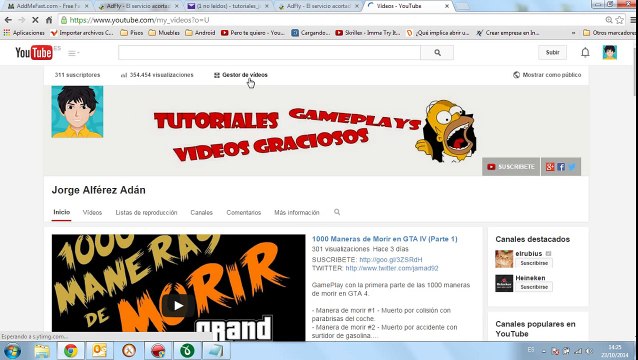Open Muebles bookmarks folder
The width and height of the screenshot is (638, 360).
(x=164, y=33)
